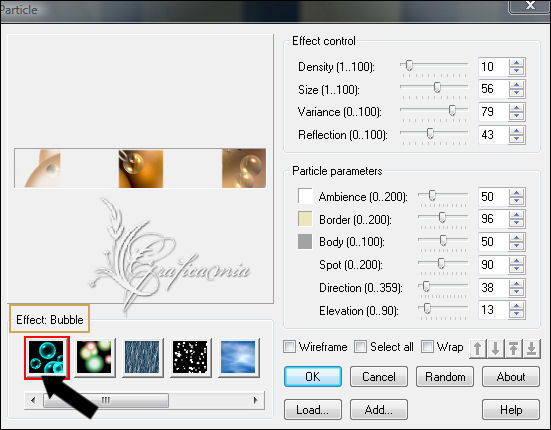551x430 pixels.
Task: Click the move down arrow icon
Action: (x=495, y=348)
